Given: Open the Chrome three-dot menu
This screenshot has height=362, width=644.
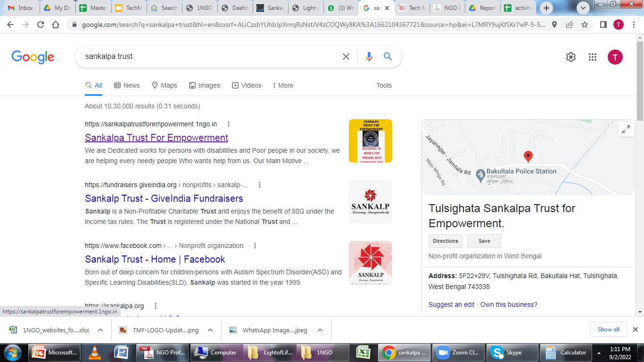Looking at the screenshot, I should coord(634,25).
